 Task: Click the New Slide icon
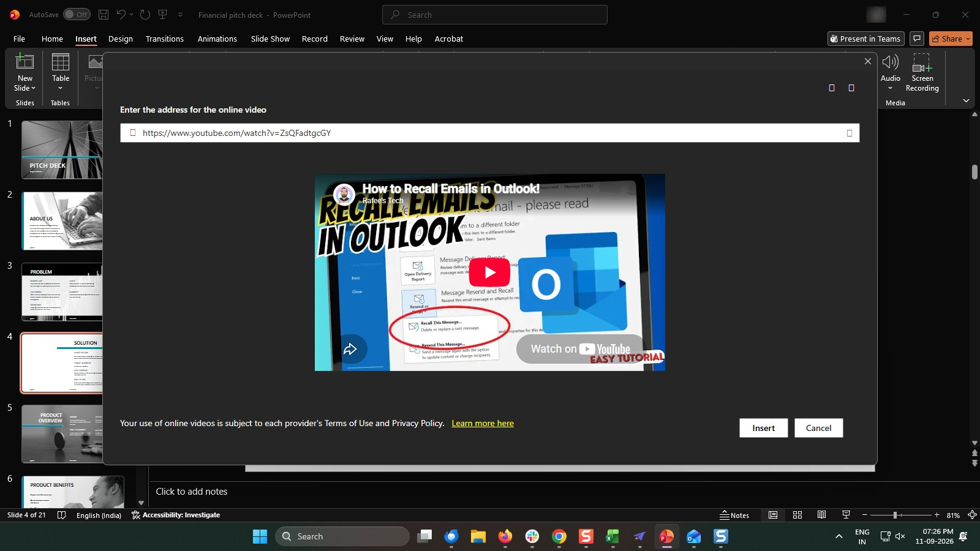(x=24, y=62)
